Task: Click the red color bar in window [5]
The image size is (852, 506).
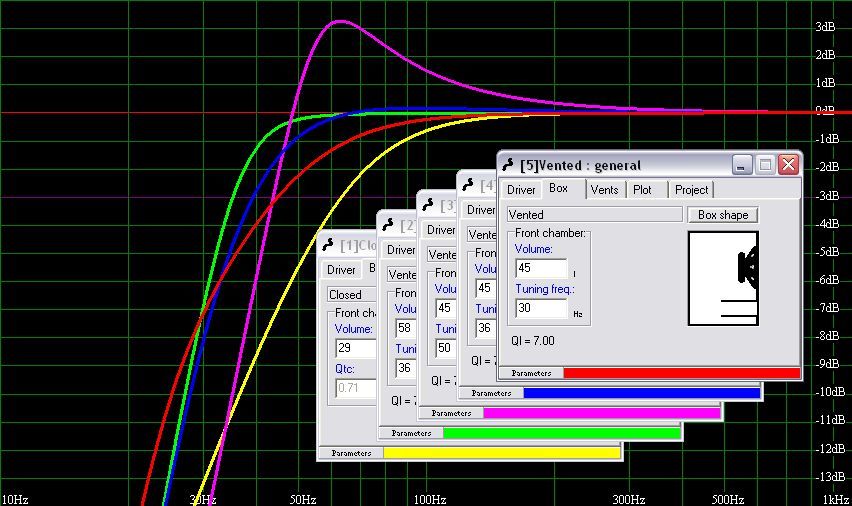Action: [x=681, y=373]
